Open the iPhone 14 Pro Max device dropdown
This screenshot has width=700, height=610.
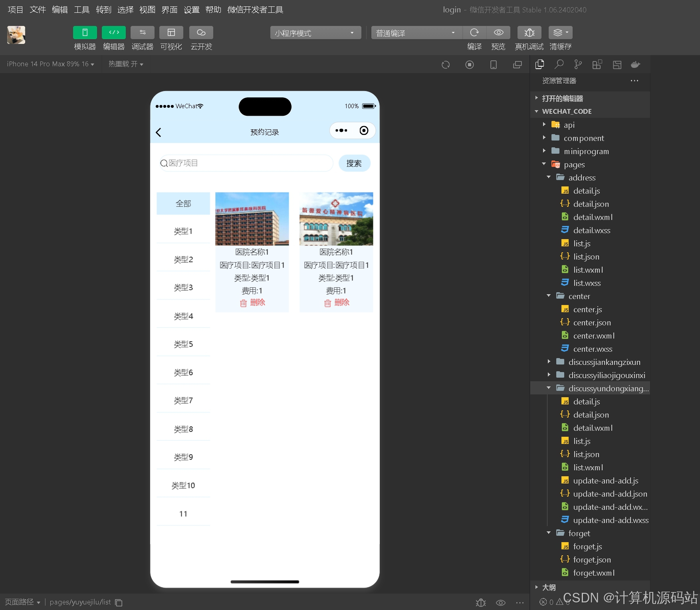[50, 64]
